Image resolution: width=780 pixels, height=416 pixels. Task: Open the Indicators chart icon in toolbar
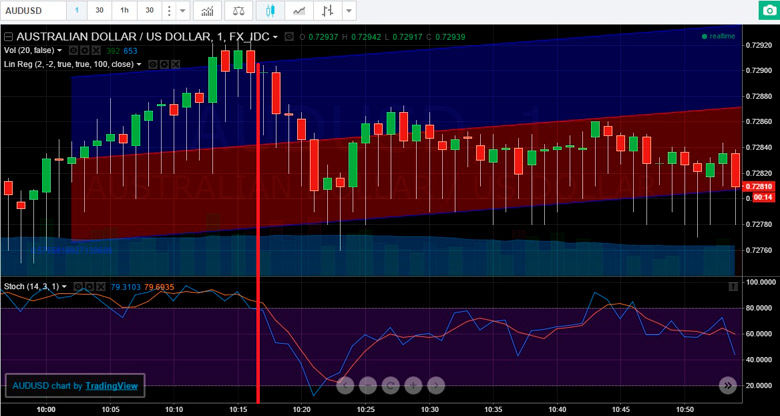pos(207,11)
